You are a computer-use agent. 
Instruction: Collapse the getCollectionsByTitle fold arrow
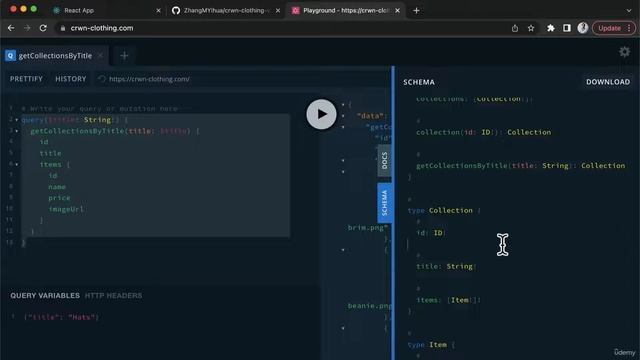[17, 131]
